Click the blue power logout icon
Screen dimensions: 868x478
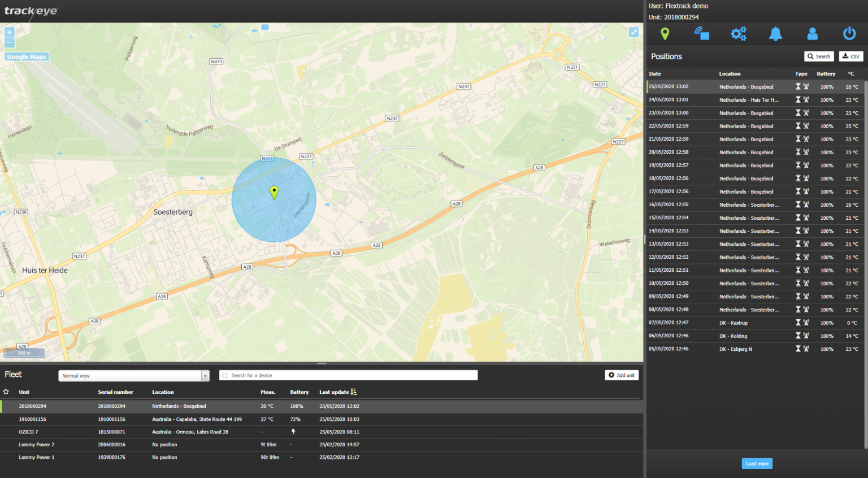[849, 33]
